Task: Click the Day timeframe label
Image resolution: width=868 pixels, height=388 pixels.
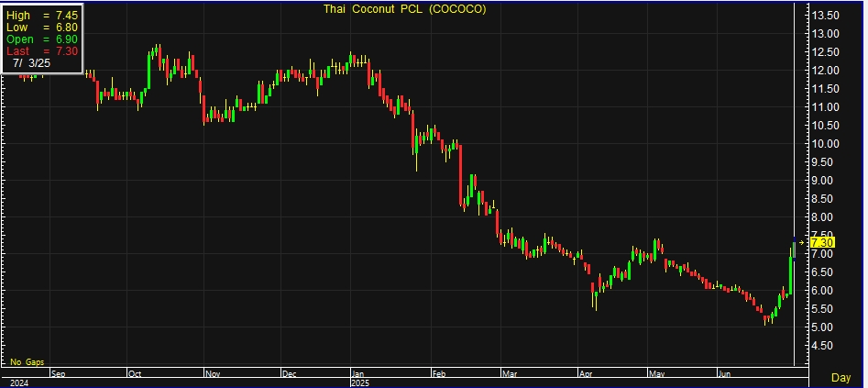Action: coord(841,378)
